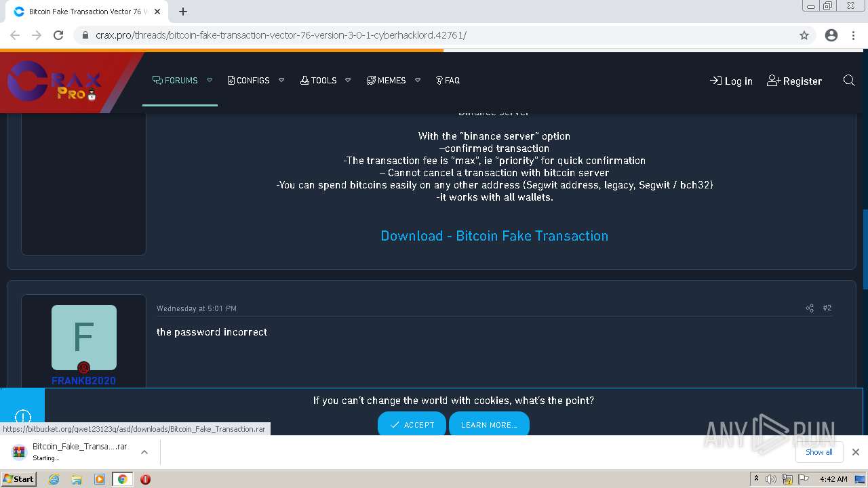Open Windows Start menu
The image size is (868, 488).
(19, 479)
